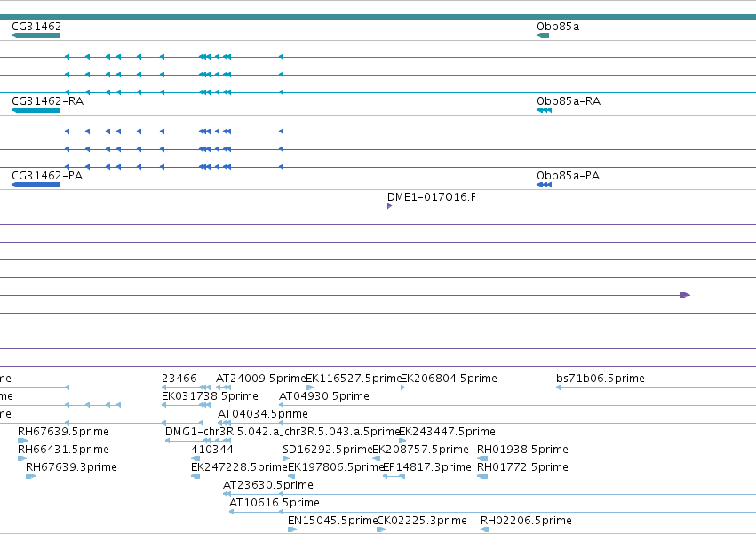Click the EN15045.5prime label
Screen dimensions: 756x534
[x=332, y=521]
